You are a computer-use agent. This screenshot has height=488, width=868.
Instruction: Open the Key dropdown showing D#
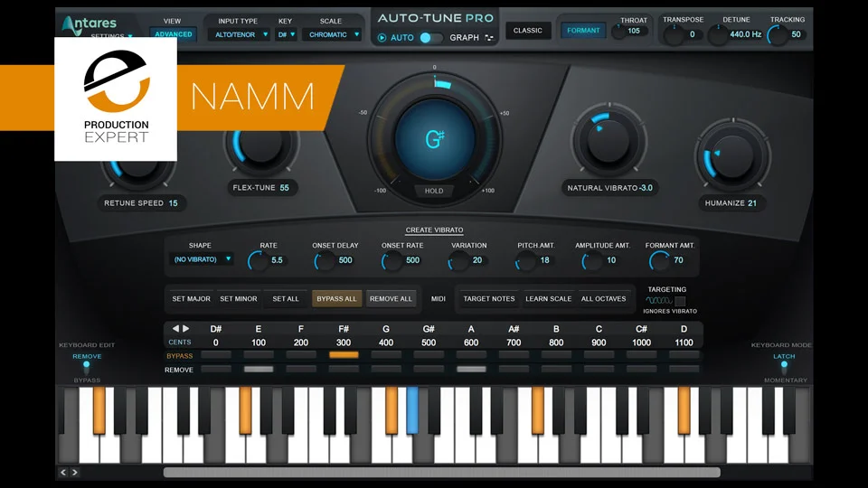pyautogui.click(x=287, y=34)
